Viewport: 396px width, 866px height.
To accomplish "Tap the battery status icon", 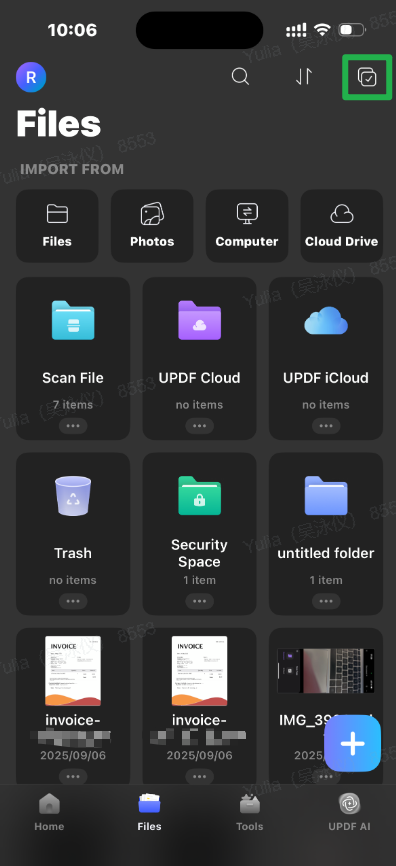I will coord(352,29).
